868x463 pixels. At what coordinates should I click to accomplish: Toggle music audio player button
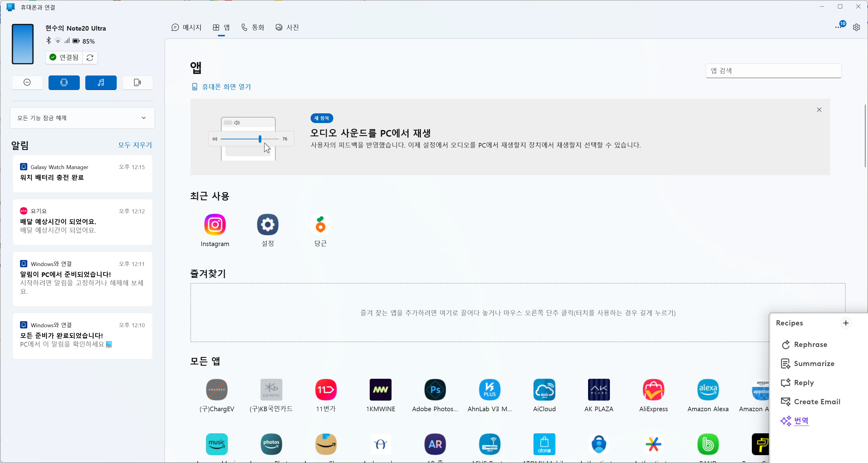pyautogui.click(x=101, y=82)
